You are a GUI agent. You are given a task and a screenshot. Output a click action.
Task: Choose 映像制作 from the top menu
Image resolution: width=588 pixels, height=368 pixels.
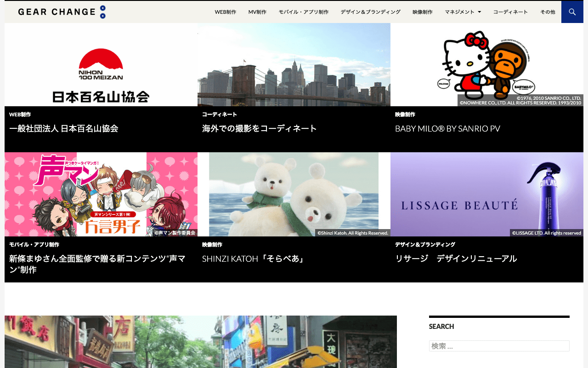click(422, 12)
